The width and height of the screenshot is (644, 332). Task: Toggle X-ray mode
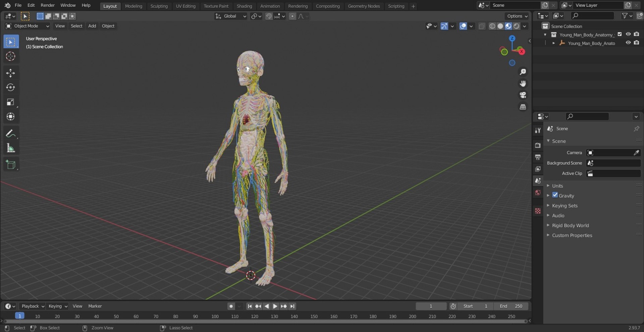482,26
